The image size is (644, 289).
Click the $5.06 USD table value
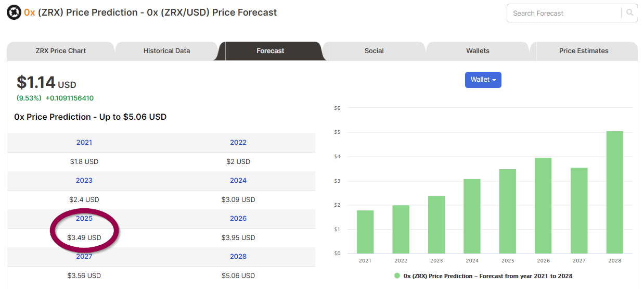(238, 275)
